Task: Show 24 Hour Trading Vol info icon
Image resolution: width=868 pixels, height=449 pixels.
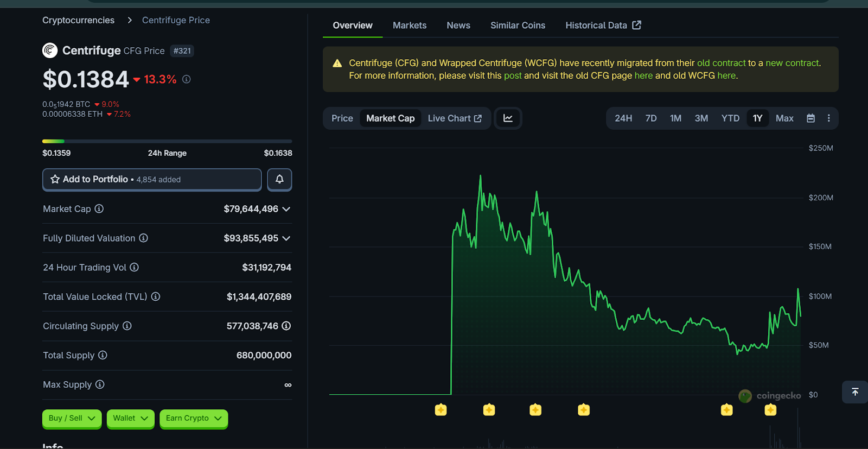Action: (x=135, y=267)
